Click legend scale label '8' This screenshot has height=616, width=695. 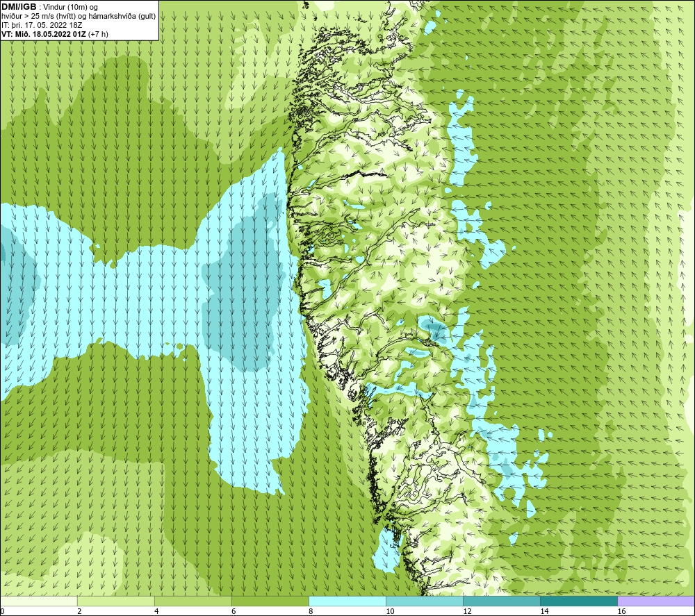click(311, 611)
